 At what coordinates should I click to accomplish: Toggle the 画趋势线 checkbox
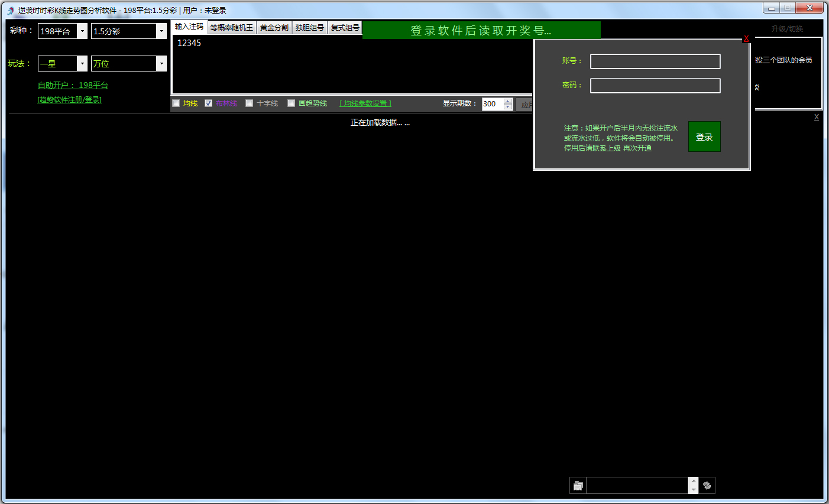[x=291, y=103]
